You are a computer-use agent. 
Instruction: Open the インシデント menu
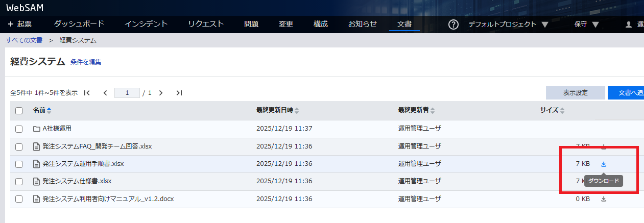(146, 24)
